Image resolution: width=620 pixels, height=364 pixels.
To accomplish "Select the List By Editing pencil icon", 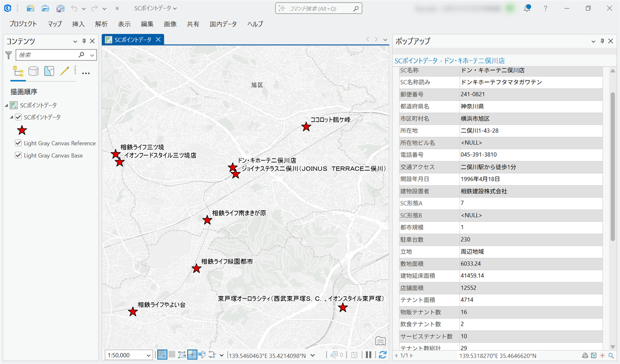I will click(65, 71).
